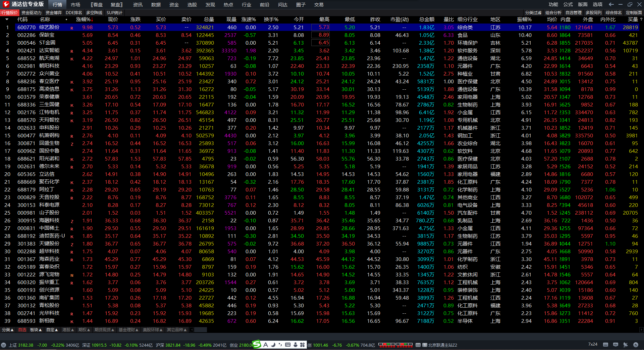Toggle the input method 'A' language icon
This screenshot has height=350, width=644.
pyautogui.click(x=266, y=345)
